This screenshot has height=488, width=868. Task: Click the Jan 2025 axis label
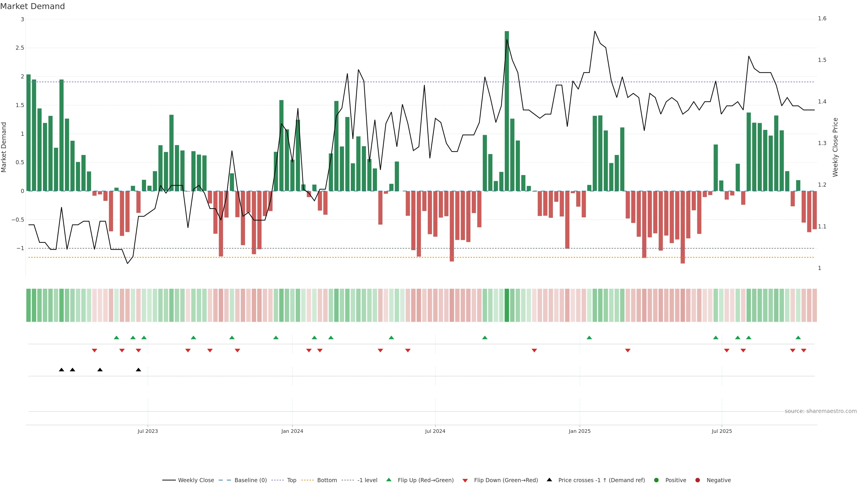tap(580, 431)
